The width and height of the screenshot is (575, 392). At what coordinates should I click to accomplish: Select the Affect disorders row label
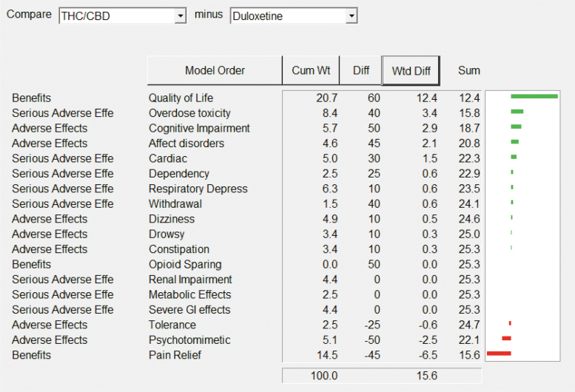[x=186, y=143]
